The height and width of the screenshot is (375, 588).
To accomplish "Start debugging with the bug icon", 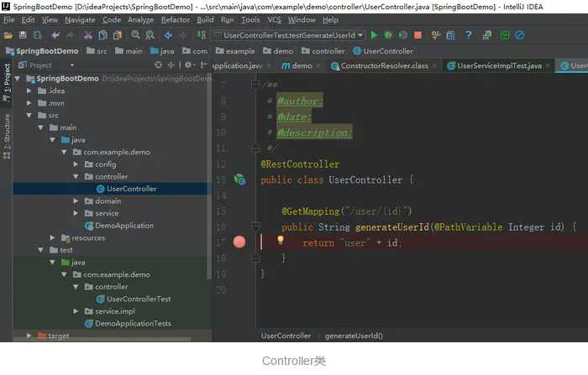I will click(388, 35).
